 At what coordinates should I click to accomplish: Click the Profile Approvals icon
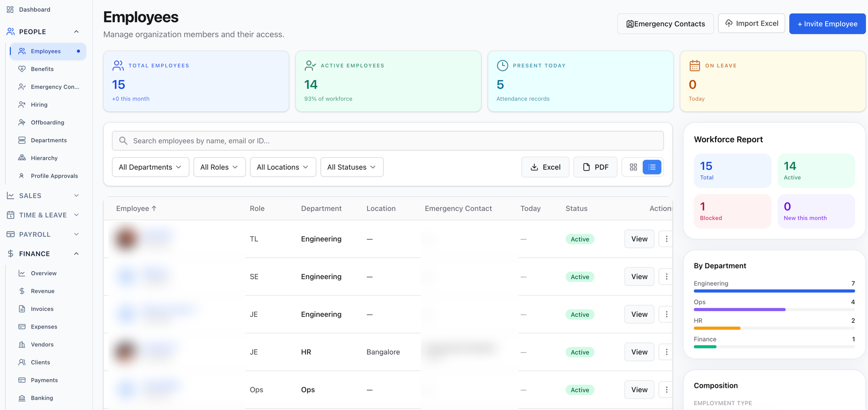[22, 176]
